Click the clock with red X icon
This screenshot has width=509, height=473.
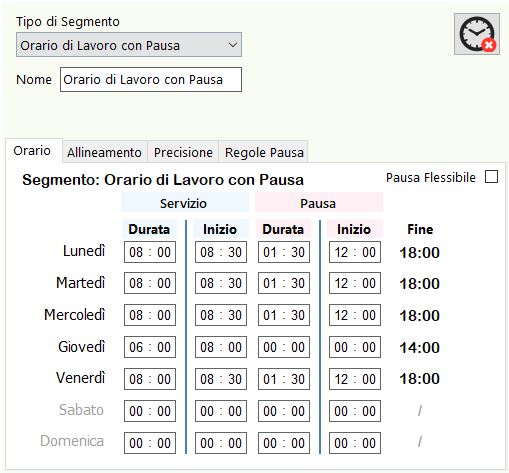coord(477,34)
